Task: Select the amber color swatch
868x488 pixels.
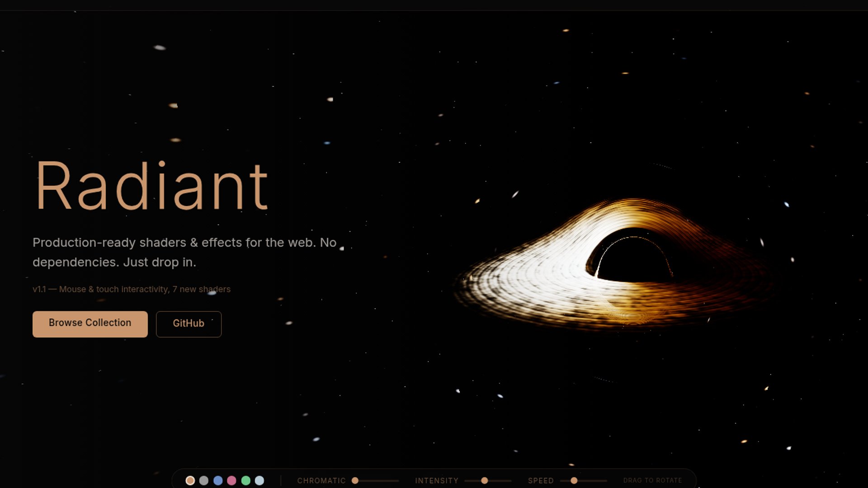Action: pos(190,480)
